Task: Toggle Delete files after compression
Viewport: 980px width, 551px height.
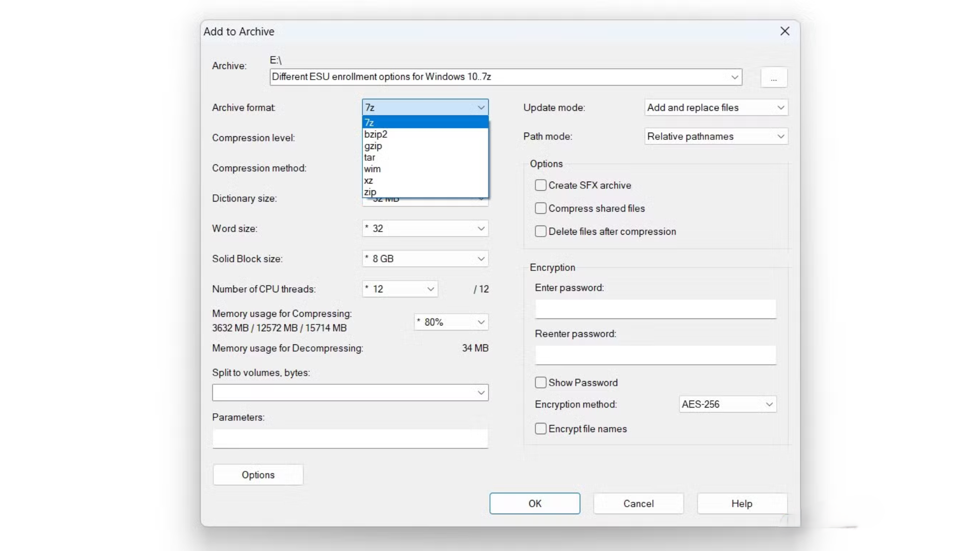Action: point(541,231)
